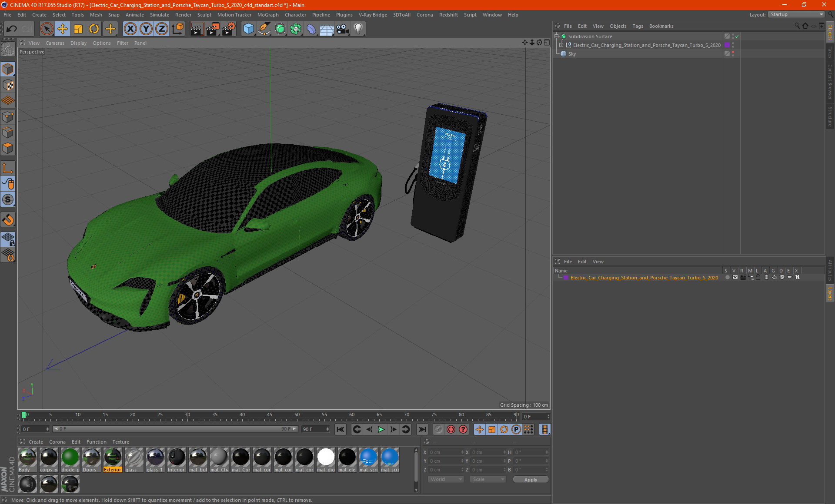The height and width of the screenshot is (504, 835).
Task: Open the Deformer objects icon
Action: click(311, 29)
